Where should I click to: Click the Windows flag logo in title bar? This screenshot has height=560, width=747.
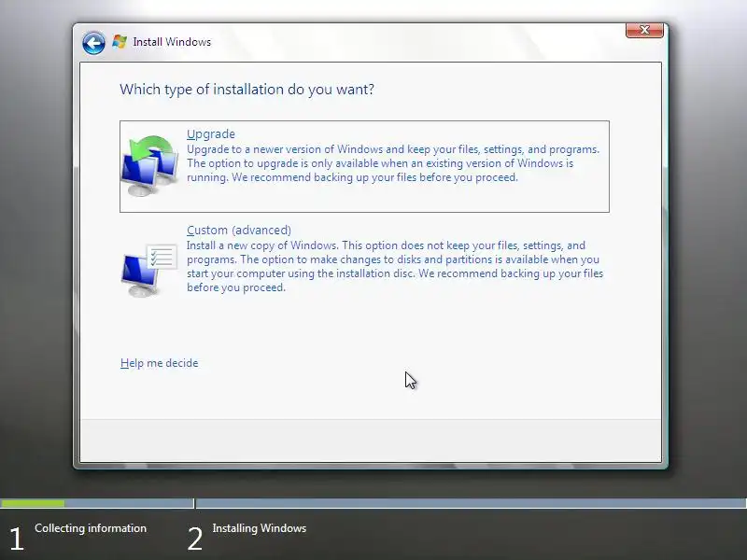[x=120, y=42]
